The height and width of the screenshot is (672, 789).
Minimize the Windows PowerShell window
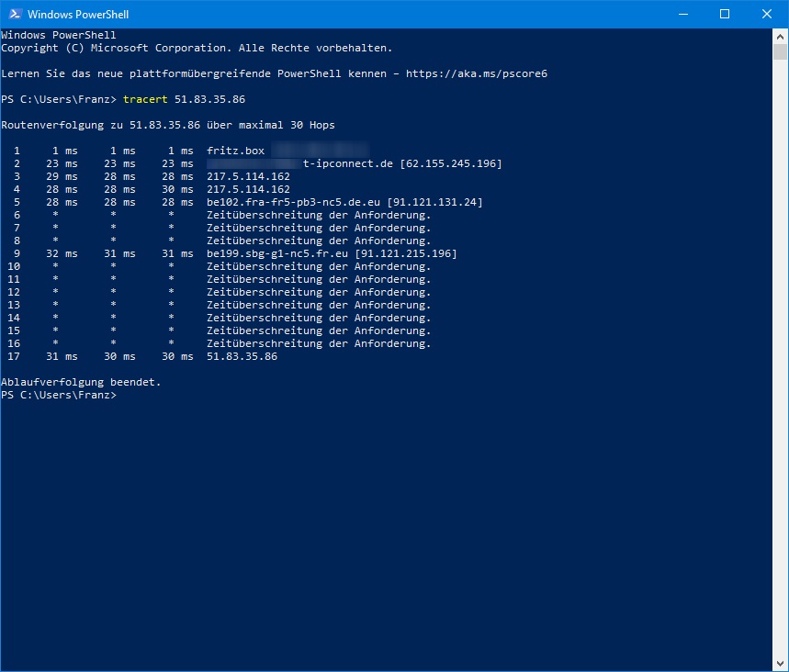pyautogui.click(x=682, y=14)
